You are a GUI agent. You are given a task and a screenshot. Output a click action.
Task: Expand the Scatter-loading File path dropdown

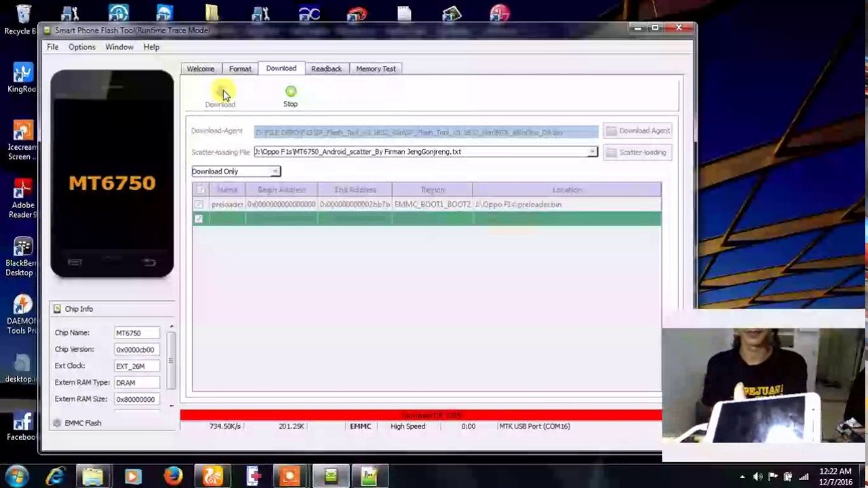592,152
